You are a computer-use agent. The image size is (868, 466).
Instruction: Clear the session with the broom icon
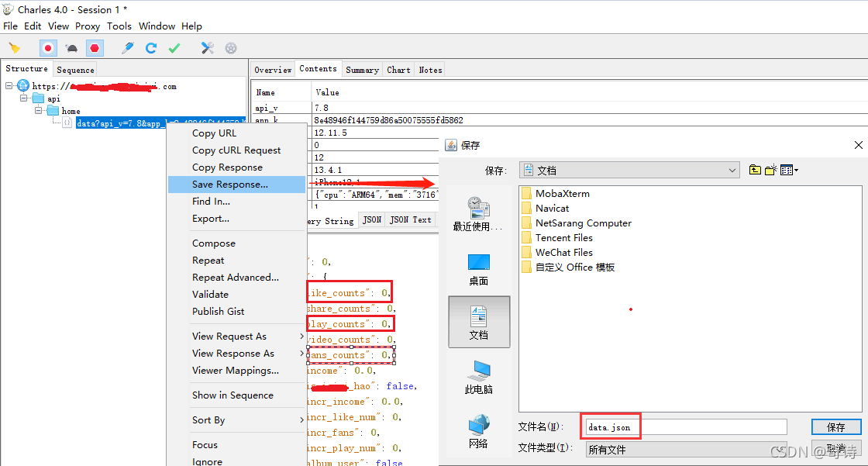coord(15,48)
